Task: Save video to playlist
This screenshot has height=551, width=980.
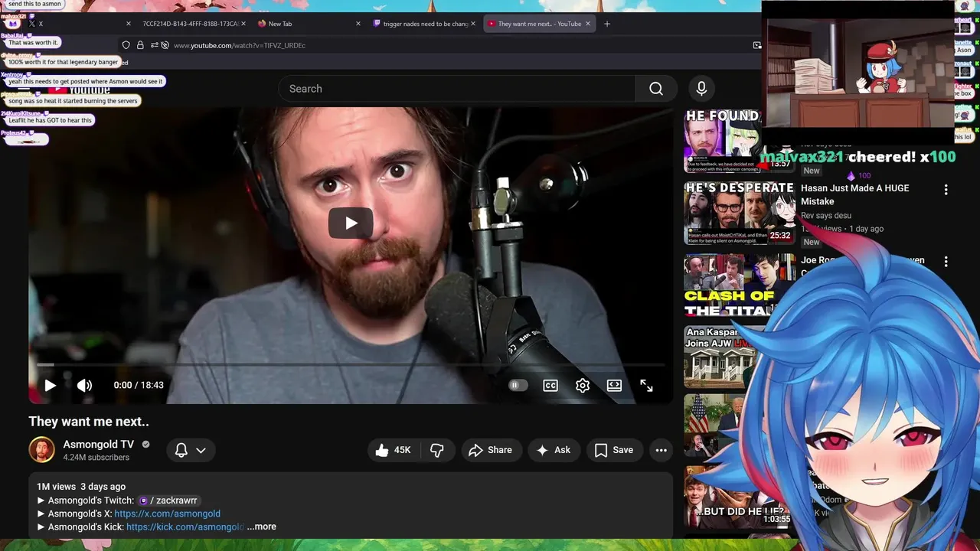Action: (614, 450)
